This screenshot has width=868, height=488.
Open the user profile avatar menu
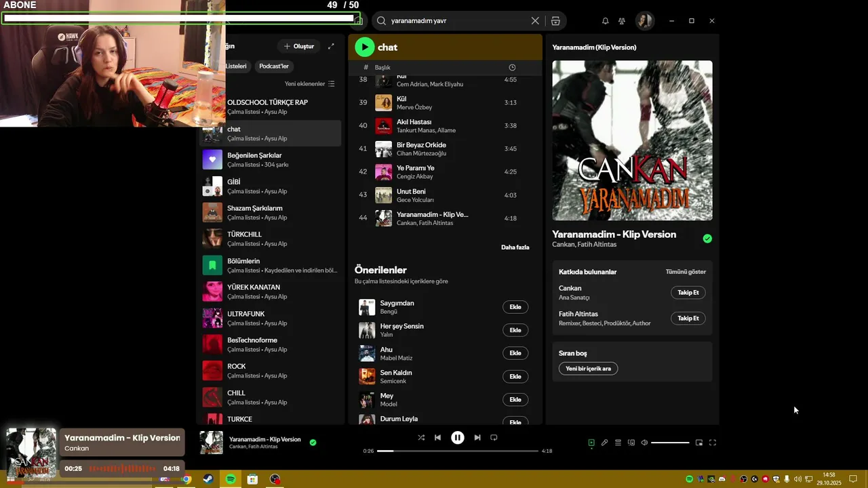(x=644, y=21)
